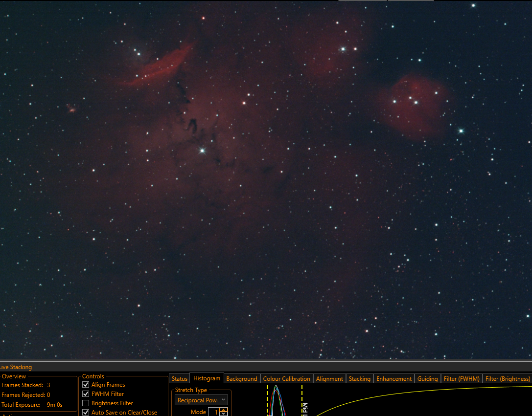Increase the Mode stepper value

pyautogui.click(x=224, y=410)
